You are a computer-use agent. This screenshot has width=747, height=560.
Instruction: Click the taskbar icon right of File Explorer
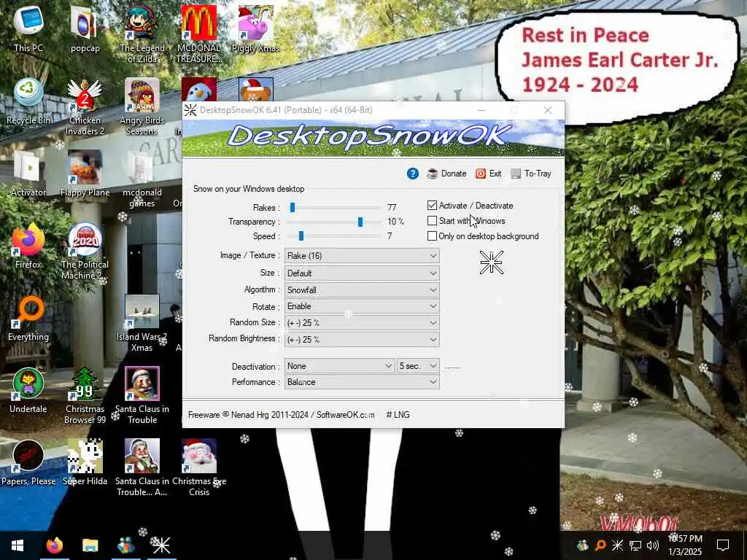[x=125, y=545]
